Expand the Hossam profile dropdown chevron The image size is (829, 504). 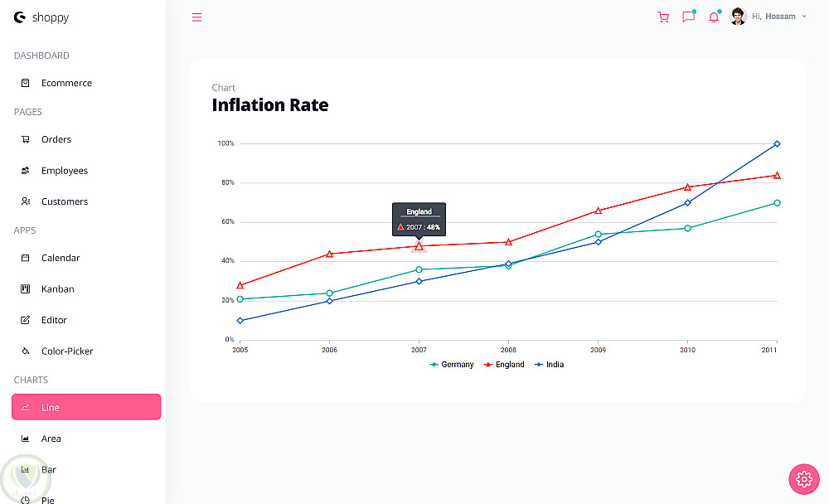click(x=804, y=17)
